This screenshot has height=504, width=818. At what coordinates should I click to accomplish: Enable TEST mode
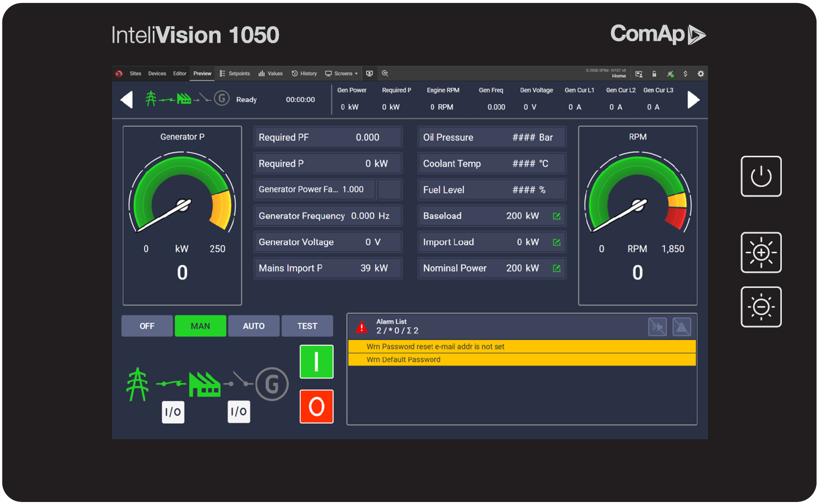pos(307,326)
